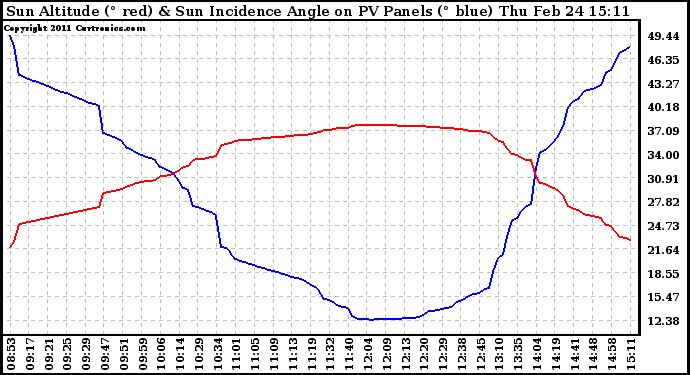The height and width of the screenshot is (375, 690).
Task: Click the 12:38 time label
Action: click(x=462, y=354)
